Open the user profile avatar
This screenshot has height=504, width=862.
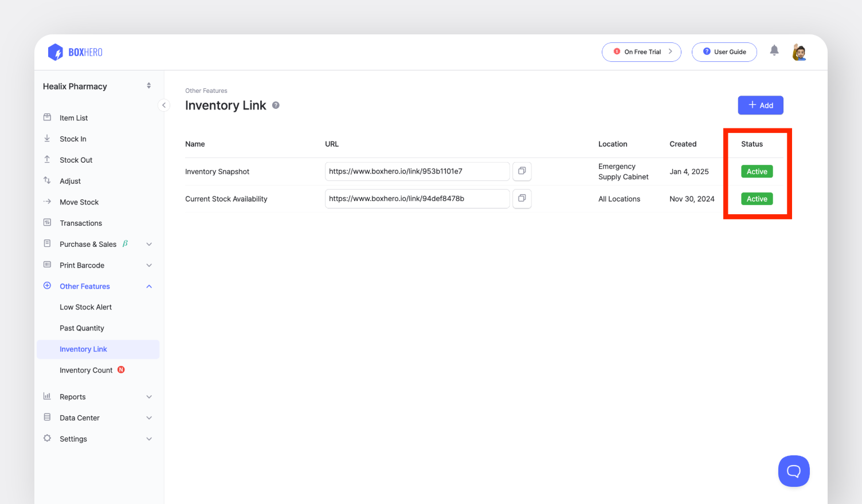(x=800, y=52)
